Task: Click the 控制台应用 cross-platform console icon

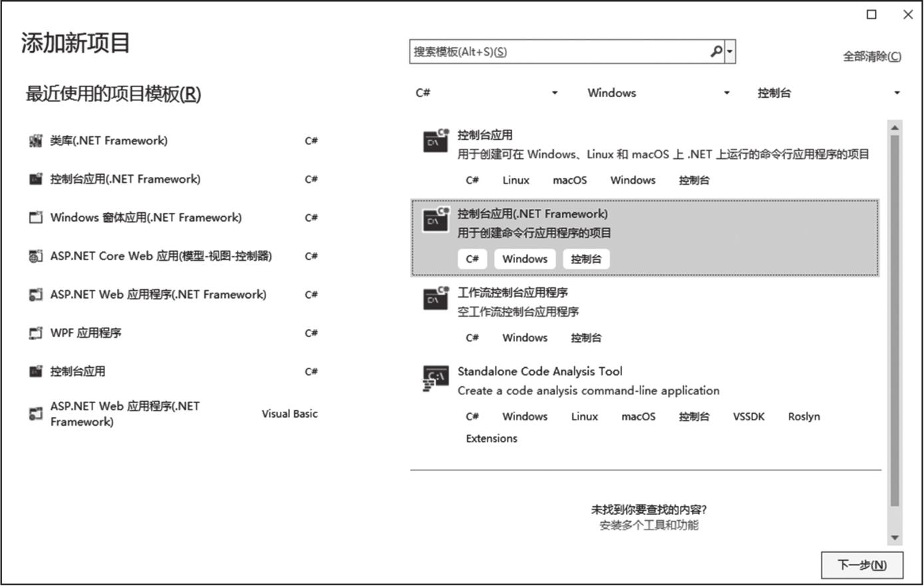Action: pos(436,142)
